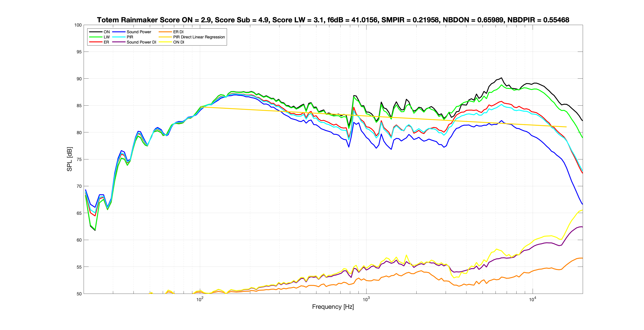Select the 'ON' legend label
Screen dimensions: 644x330
[x=107, y=32]
